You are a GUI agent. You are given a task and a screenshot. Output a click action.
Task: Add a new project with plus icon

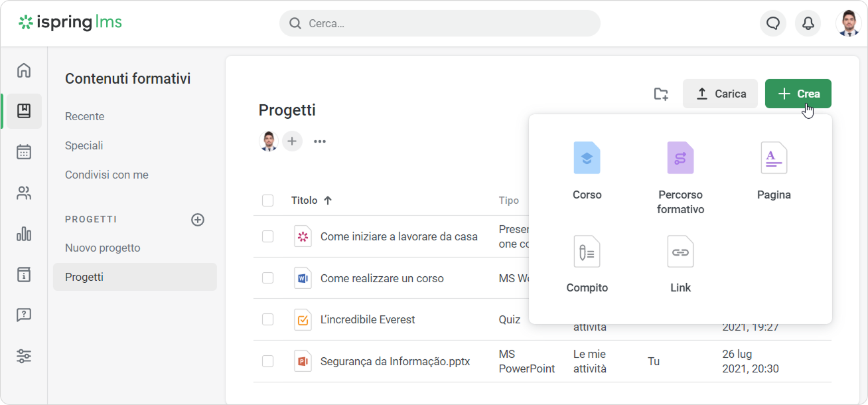click(x=198, y=220)
